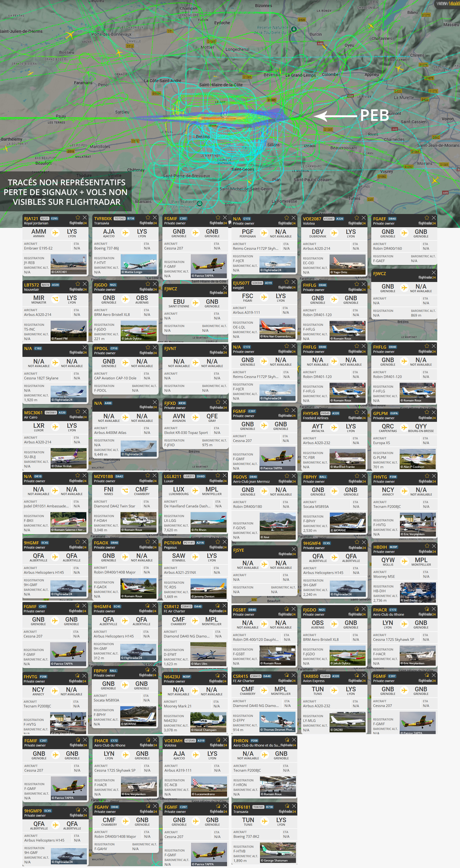Close the TVF80XK Transavia flight card

tap(155, 218)
